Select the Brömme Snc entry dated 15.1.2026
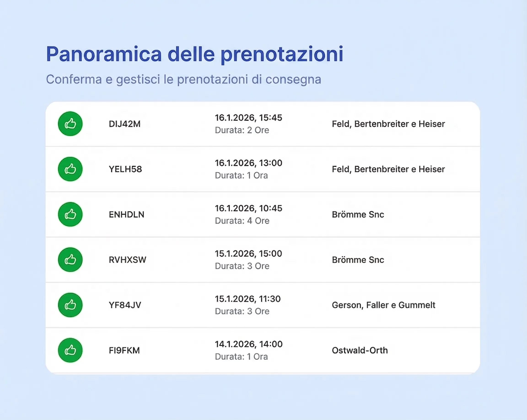The height and width of the screenshot is (420, 527). (358, 260)
